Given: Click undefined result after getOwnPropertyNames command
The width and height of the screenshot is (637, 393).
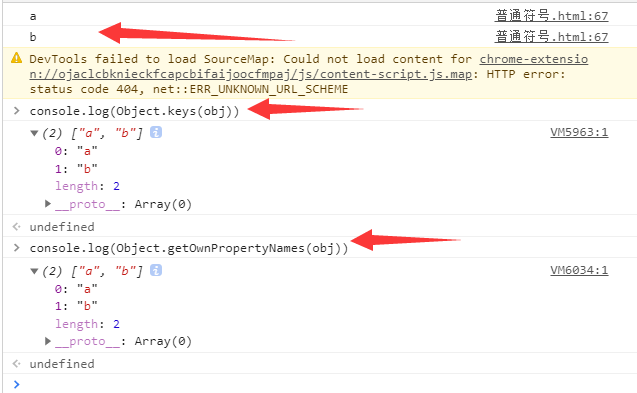Looking at the screenshot, I should (62, 364).
